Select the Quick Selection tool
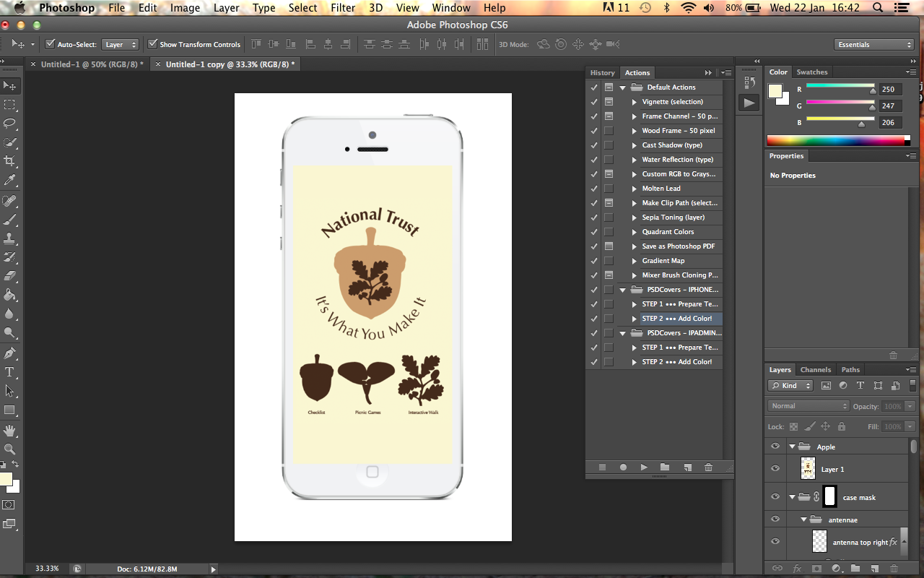The width and height of the screenshot is (924, 578). pos(10,142)
